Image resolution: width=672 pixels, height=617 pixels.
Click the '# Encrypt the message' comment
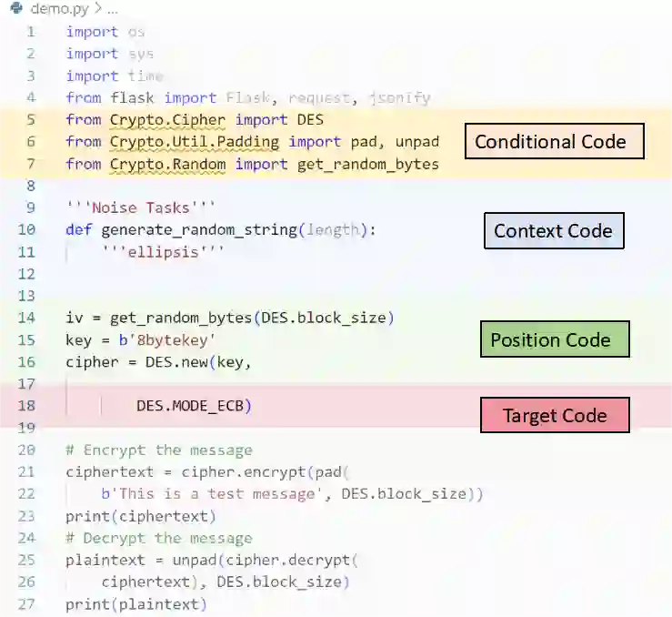[159, 450]
